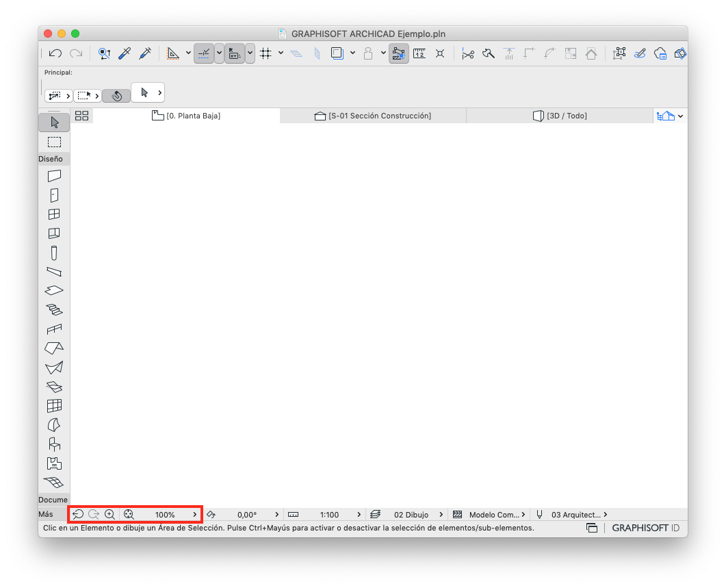Image resolution: width=726 pixels, height=588 pixels.
Task: Click the scissors Split tool
Action: [x=467, y=54]
